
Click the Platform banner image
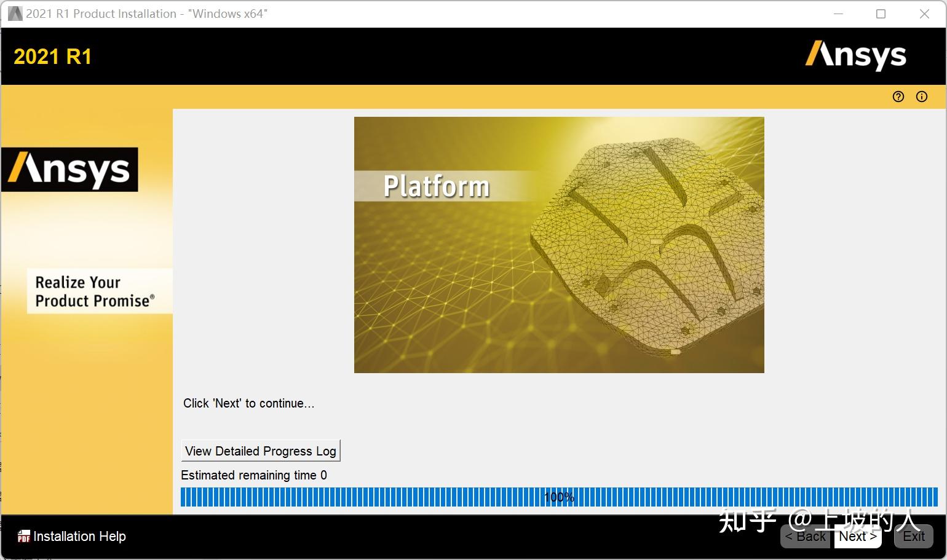(x=558, y=245)
